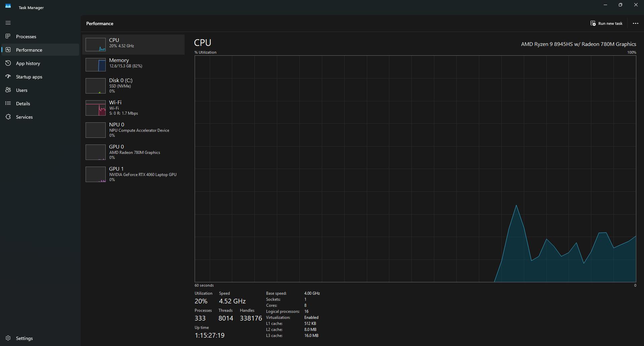The width and height of the screenshot is (644, 346).
Task: Click the Logical processors value 16
Action: click(306, 311)
